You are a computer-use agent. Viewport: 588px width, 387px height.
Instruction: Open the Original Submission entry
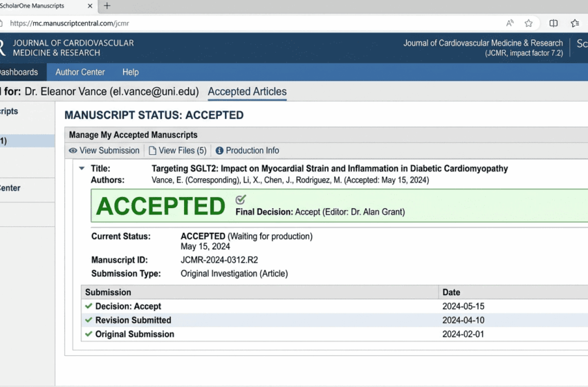coord(134,334)
